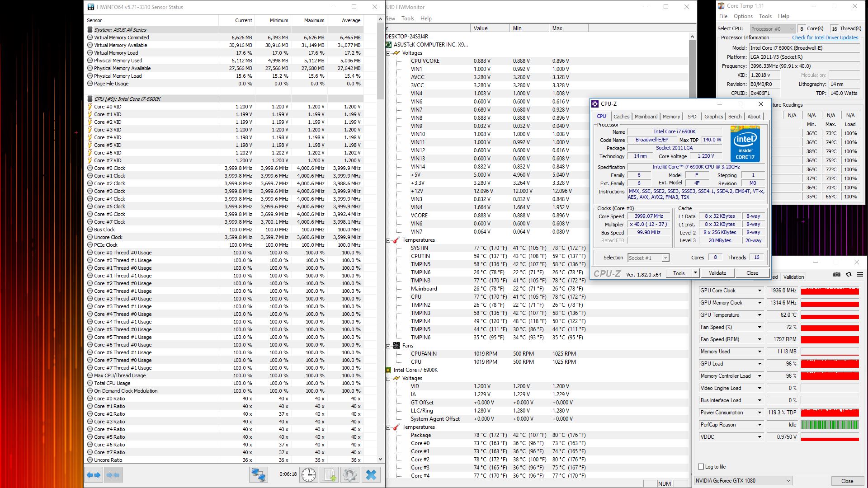Screen dimensions: 868x488
Task: Click the clock reset-timer icon in HWiNFO
Action: pyautogui.click(x=309, y=475)
